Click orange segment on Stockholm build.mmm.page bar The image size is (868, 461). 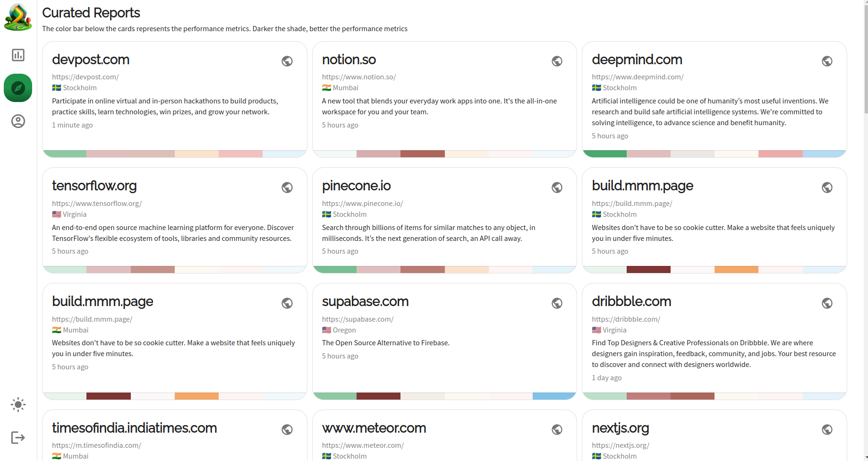click(736, 269)
